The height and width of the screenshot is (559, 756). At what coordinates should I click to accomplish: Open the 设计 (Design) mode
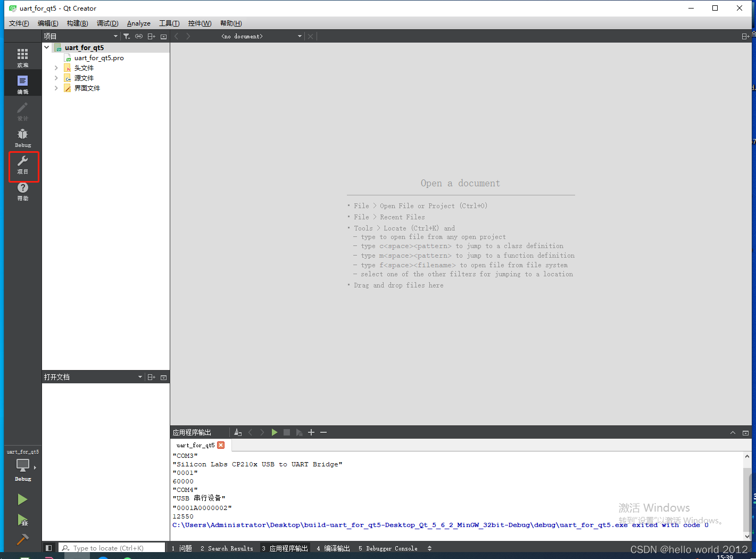click(x=22, y=111)
